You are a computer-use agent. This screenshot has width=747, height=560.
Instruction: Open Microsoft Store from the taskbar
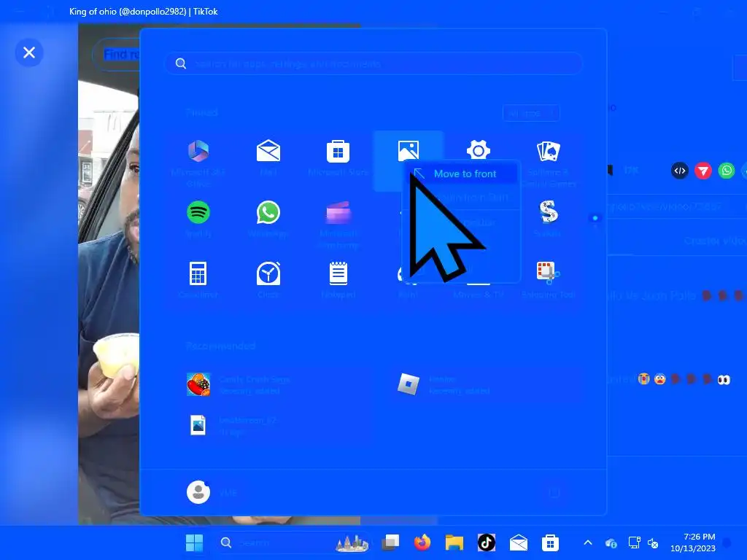point(550,542)
